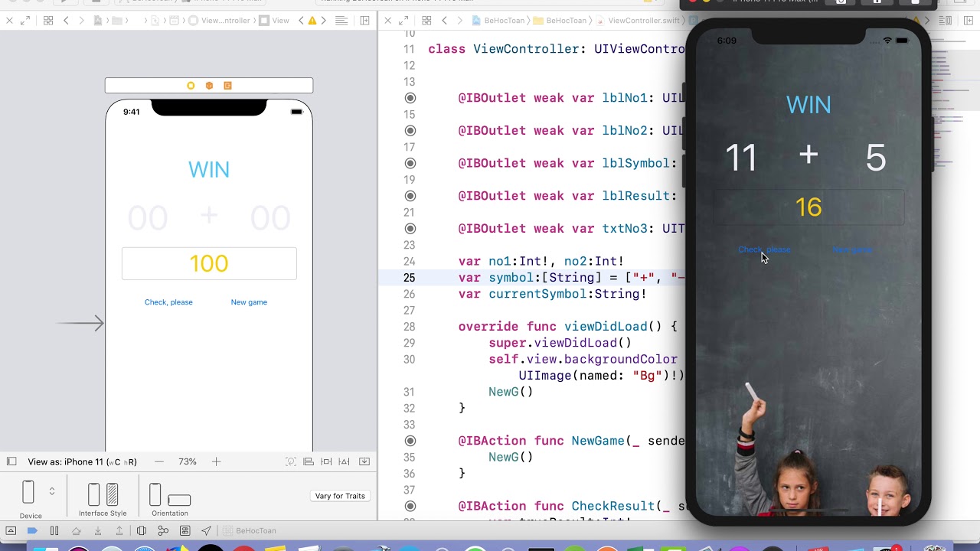Tap 'Check, please' in iPhone simulator

click(x=764, y=249)
